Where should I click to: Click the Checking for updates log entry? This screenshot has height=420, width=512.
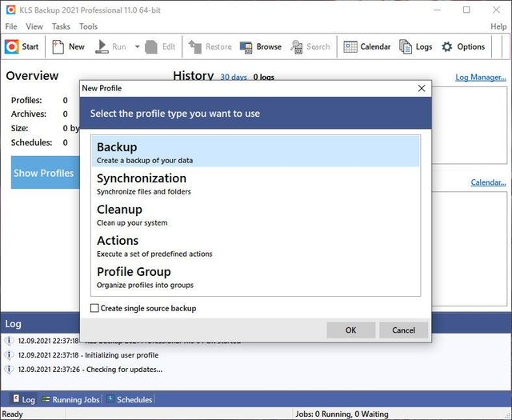[90, 370]
